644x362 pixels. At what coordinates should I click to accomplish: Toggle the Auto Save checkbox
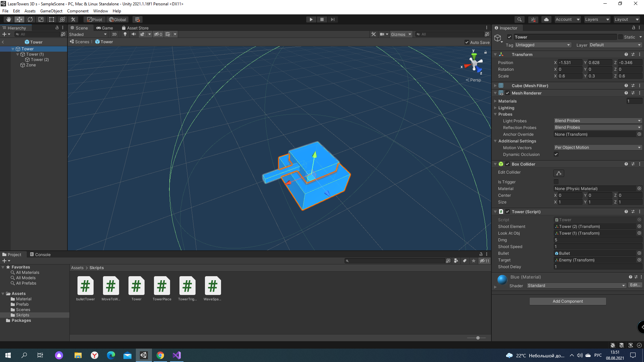tap(467, 42)
